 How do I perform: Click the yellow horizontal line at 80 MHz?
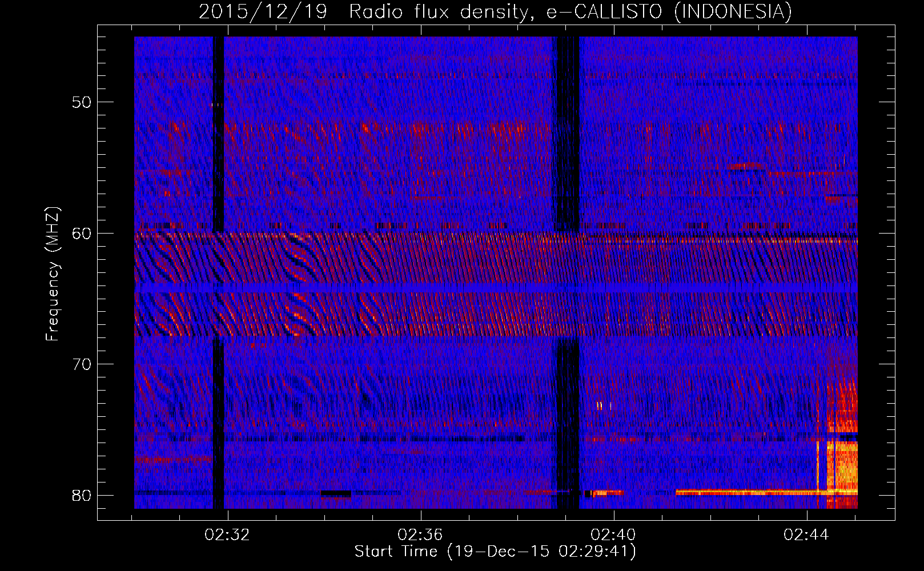click(766, 492)
